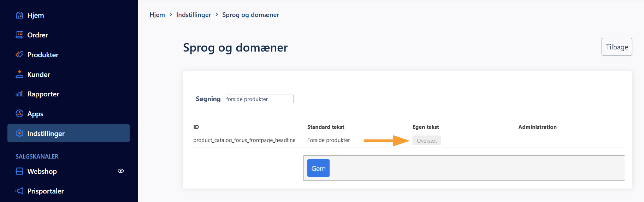Click the blue Gem save button

pyautogui.click(x=318, y=168)
